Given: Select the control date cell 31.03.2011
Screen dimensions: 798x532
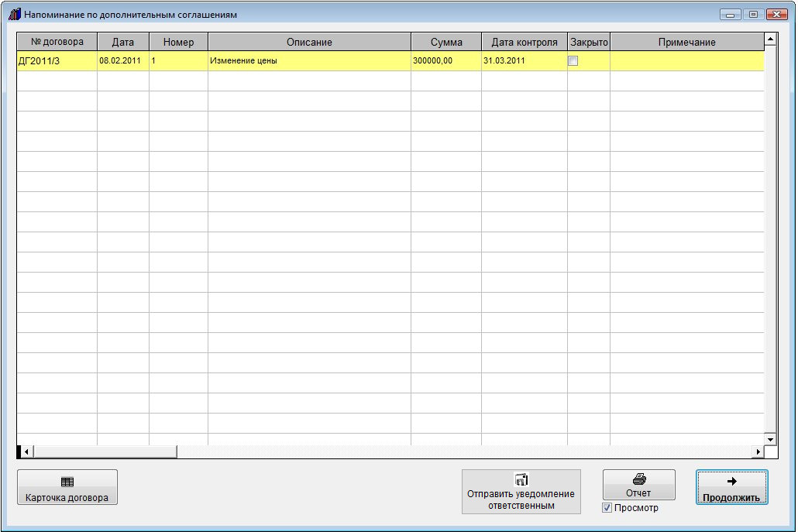Looking at the screenshot, I should pyautogui.click(x=525, y=61).
